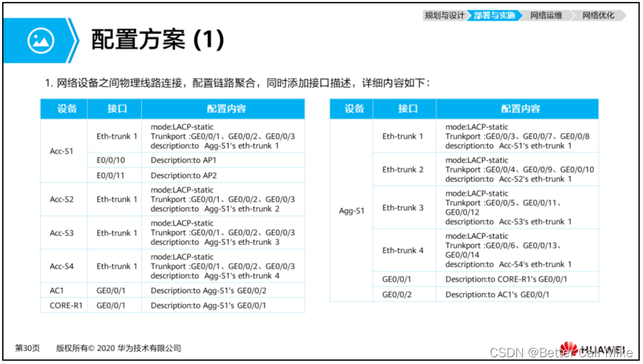Click Description:to Agg-S1's GE0/0/2 cell

223,291
